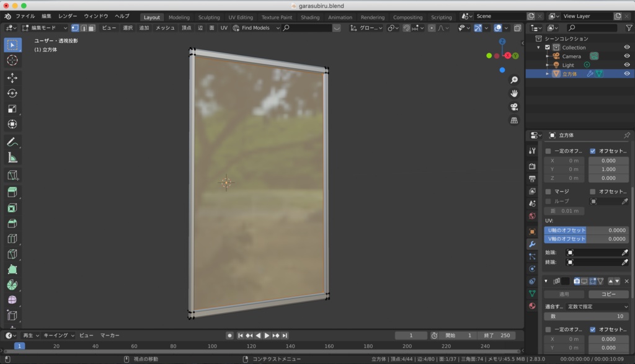Hide the 立方体 object in outliner
Screen dimensions: 635x364
pos(627,74)
